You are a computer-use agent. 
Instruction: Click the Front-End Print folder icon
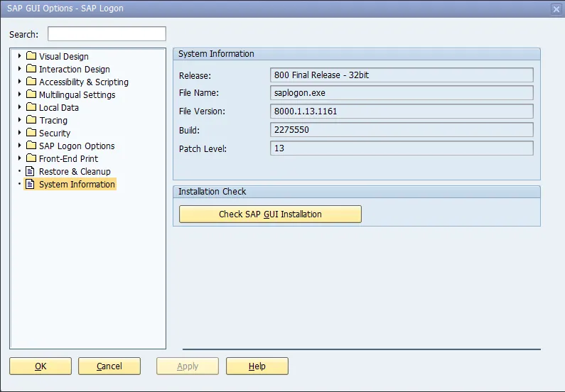pyautogui.click(x=31, y=158)
